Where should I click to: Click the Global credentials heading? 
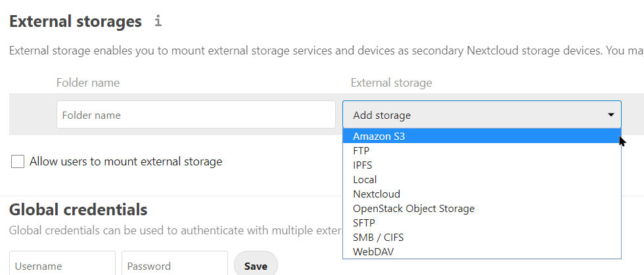click(78, 210)
